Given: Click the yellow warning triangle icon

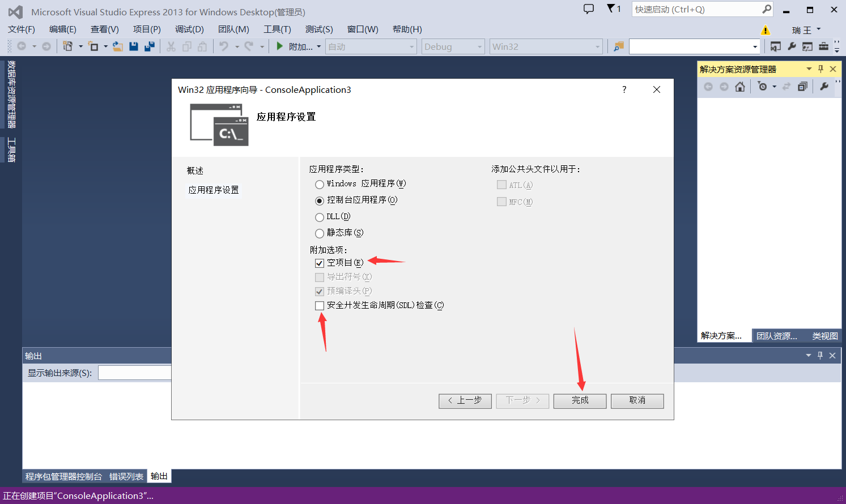Looking at the screenshot, I should (x=766, y=30).
